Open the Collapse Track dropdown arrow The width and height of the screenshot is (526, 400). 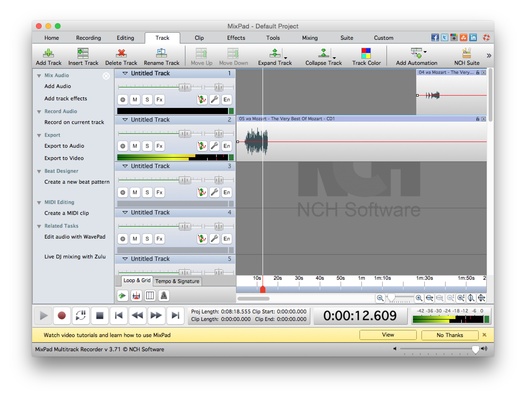coord(334,57)
